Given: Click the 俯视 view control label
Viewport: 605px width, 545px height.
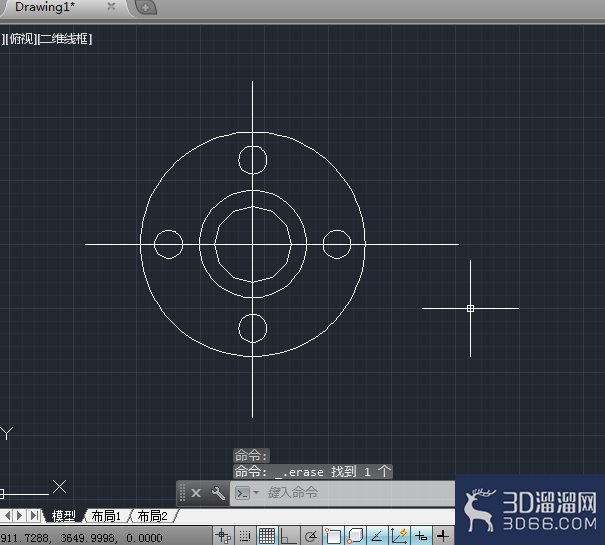Looking at the screenshot, I should click(22, 39).
